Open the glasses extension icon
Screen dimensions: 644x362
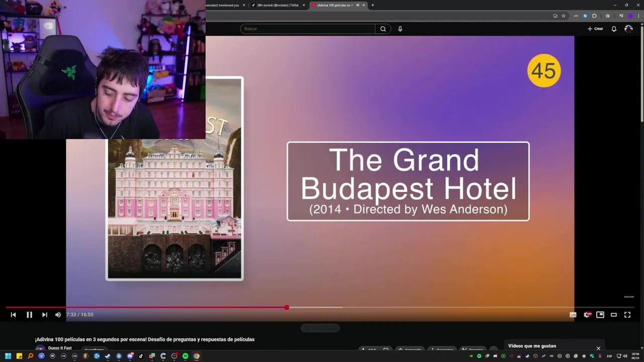pyautogui.click(x=576, y=16)
